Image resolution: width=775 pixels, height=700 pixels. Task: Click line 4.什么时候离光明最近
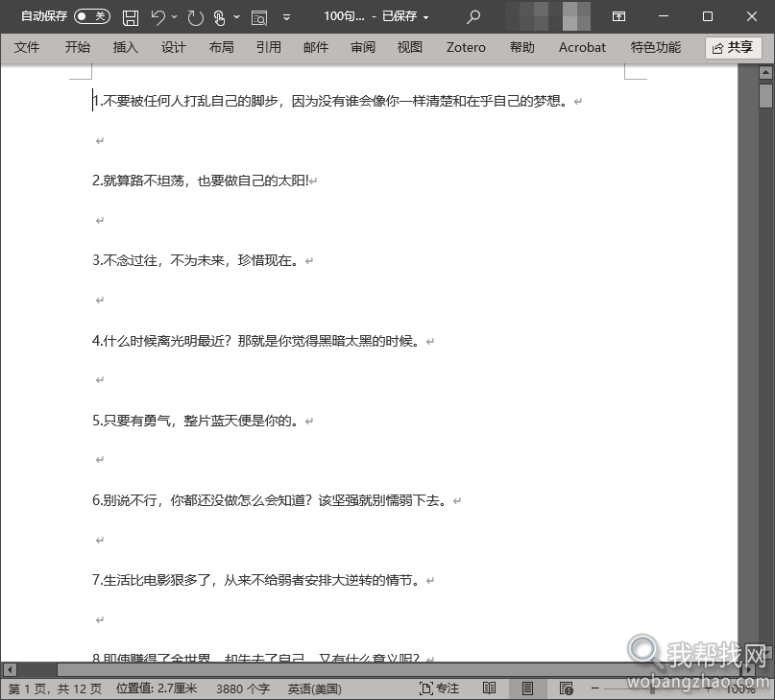click(x=256, y=341)
